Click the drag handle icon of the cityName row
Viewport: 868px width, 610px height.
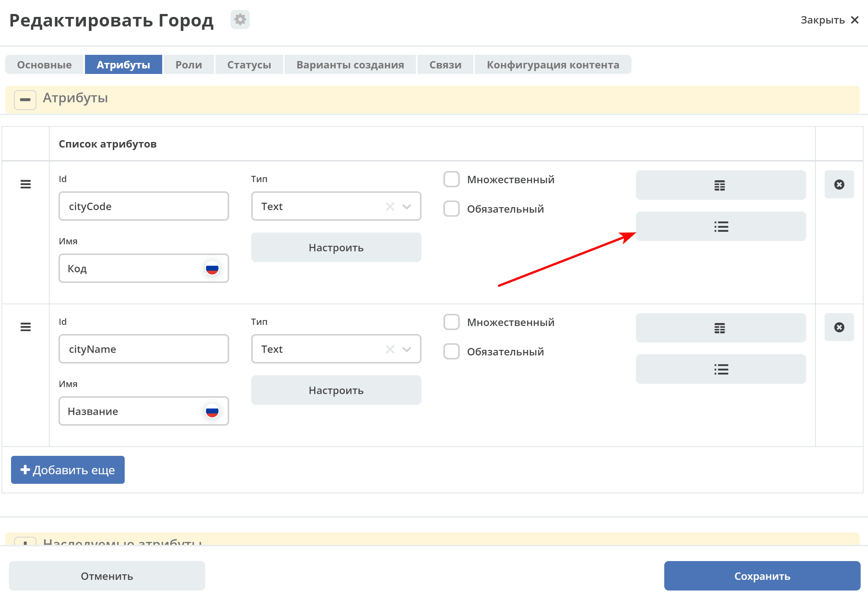pyautogui.click(x=25, y=327)
